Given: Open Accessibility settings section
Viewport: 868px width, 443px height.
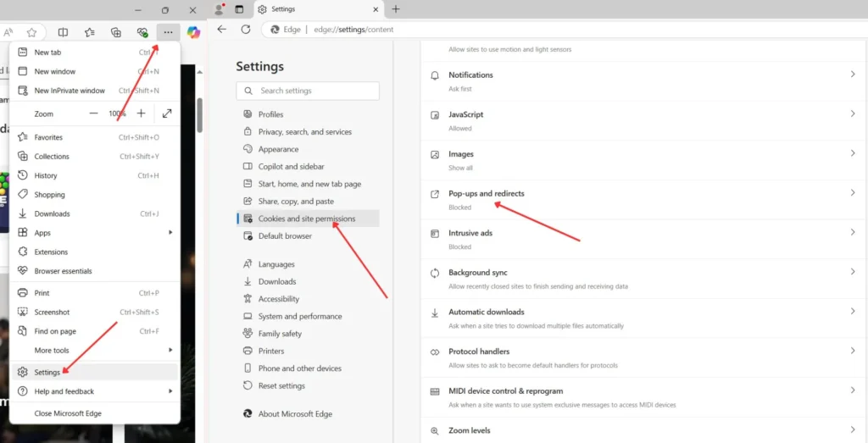Looking at the screenshot, I should tap(308, 299).
